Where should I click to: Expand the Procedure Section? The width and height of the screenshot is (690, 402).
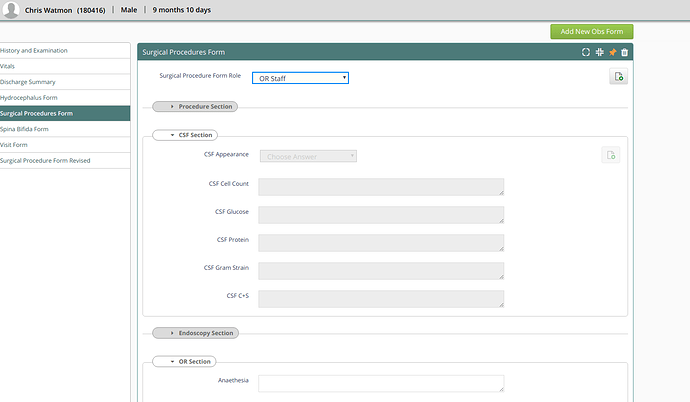pos(195,106)
